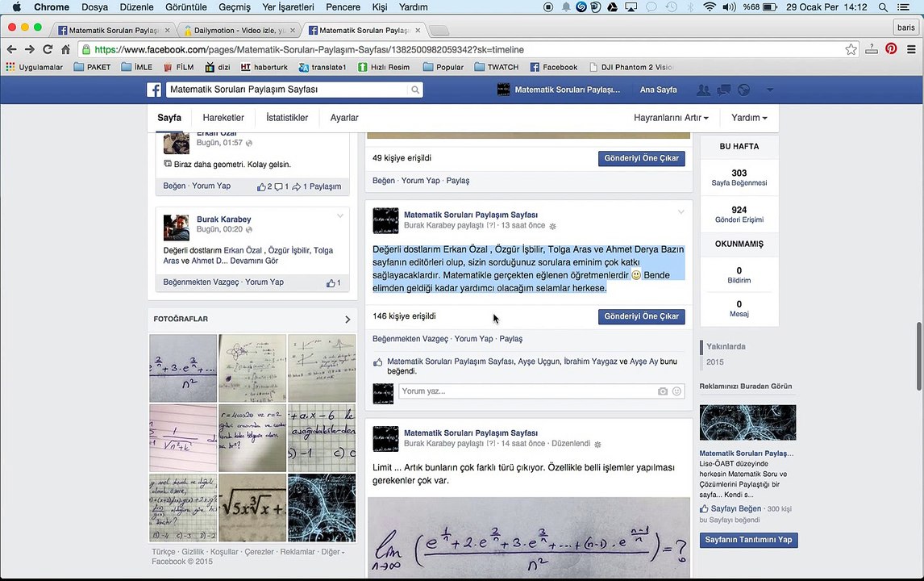Open the messages icon in header
The height and width of the screenshot is (581, 924).
pyautogui.click(x=724, y=90)
